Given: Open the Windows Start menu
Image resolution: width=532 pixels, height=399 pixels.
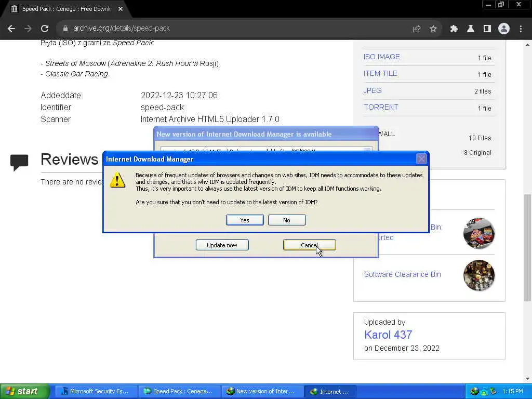Looking at the screenshot, I should (25, 391).
